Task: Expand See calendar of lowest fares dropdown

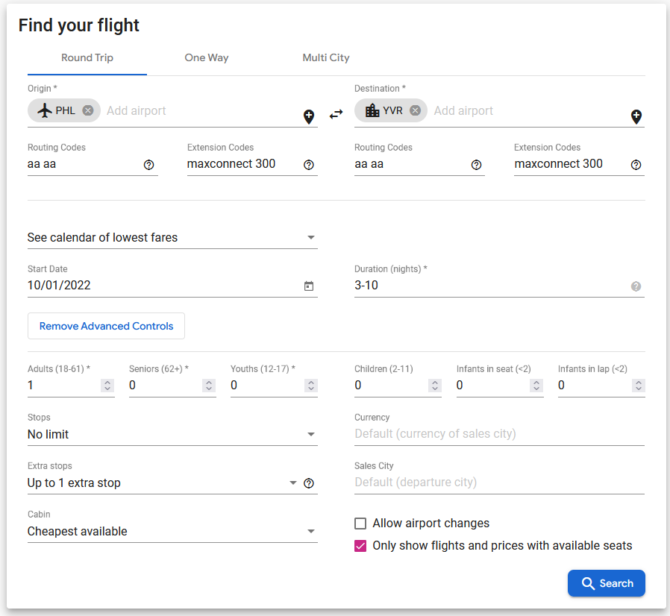Action: pyautogui.click(x=172, y=238)
